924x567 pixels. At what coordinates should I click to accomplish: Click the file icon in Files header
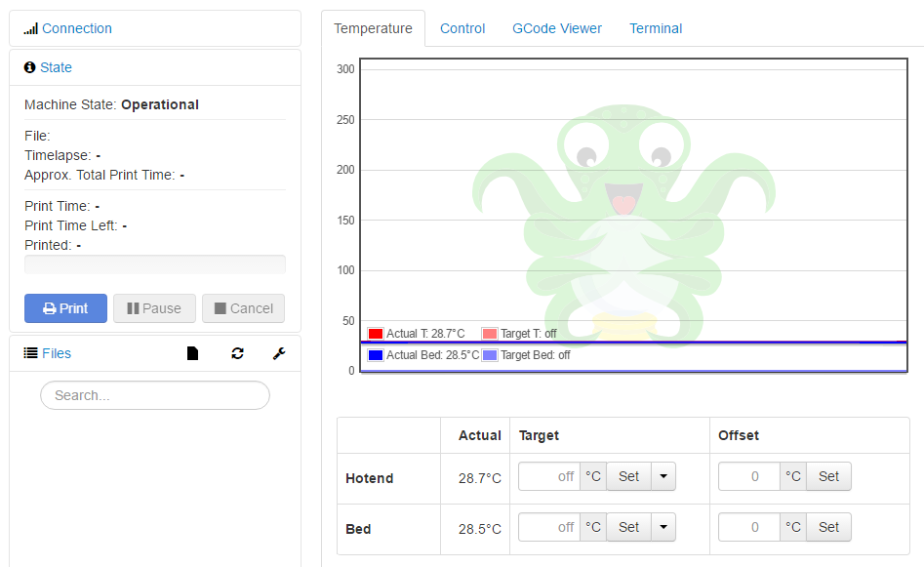point(192,353)
